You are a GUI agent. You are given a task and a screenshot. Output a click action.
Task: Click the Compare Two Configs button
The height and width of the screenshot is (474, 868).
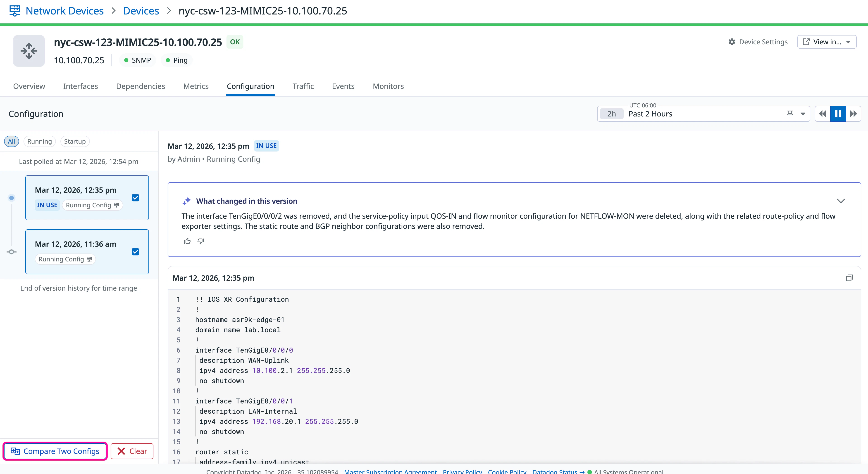[55, 451]
